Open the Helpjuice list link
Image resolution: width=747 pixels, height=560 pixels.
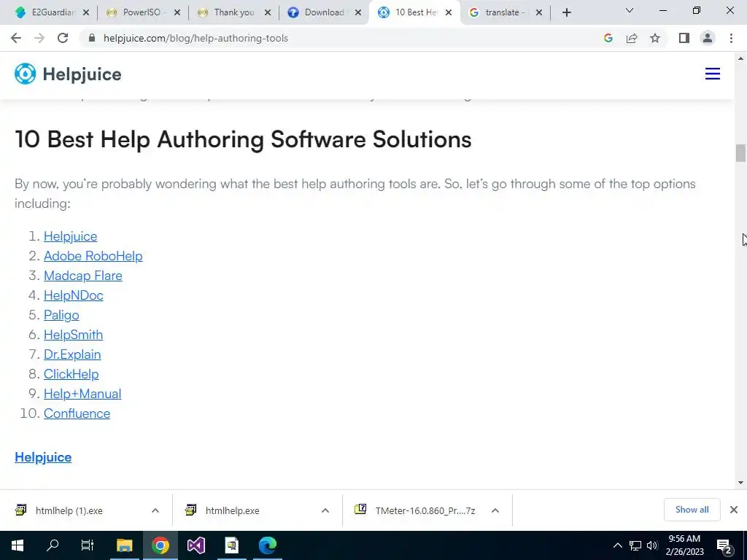pos(71,236)
